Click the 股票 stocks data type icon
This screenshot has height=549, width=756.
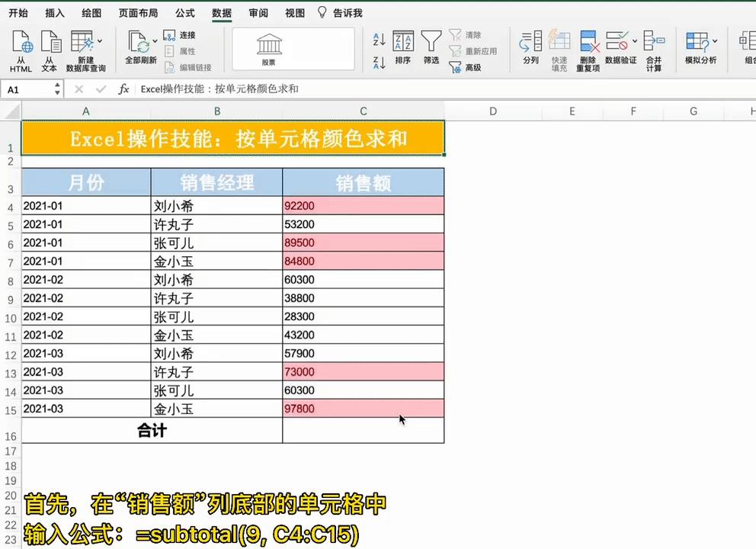271,44
